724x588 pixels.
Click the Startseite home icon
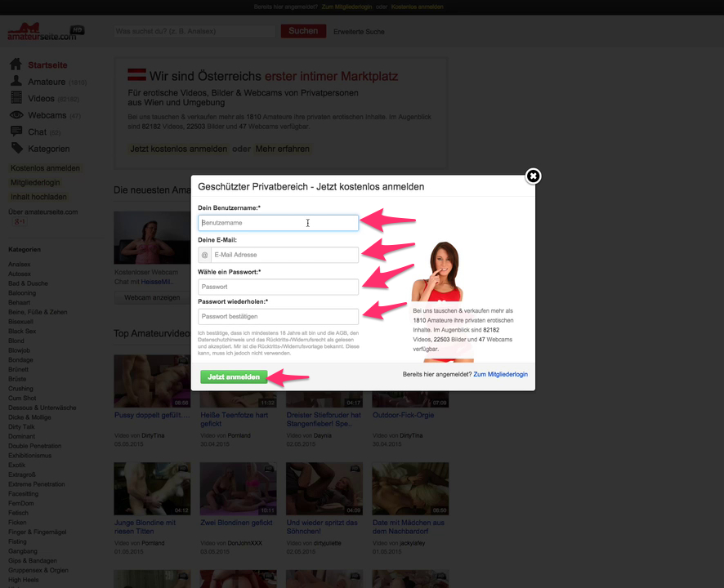pos(16,65)
